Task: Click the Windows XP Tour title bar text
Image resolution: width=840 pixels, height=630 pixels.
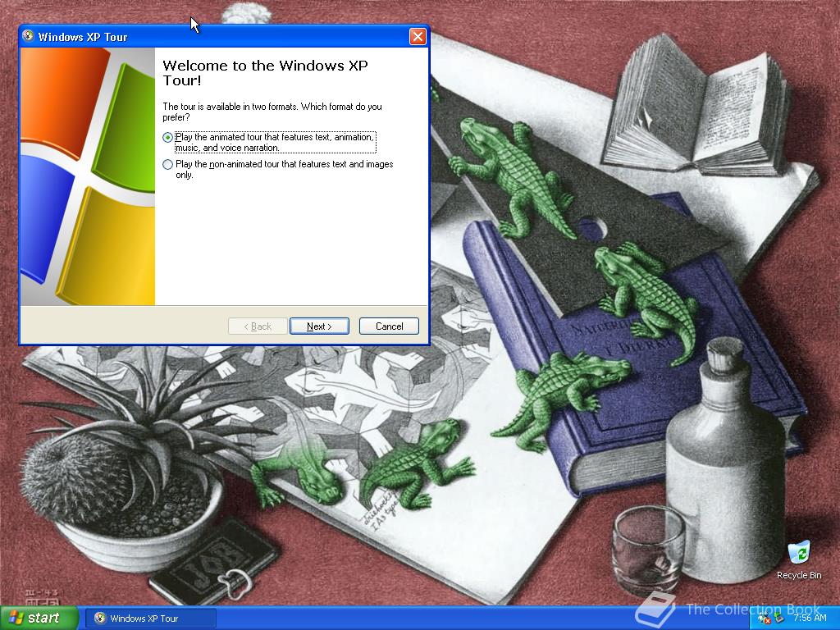Action: (x=83, y=37)
